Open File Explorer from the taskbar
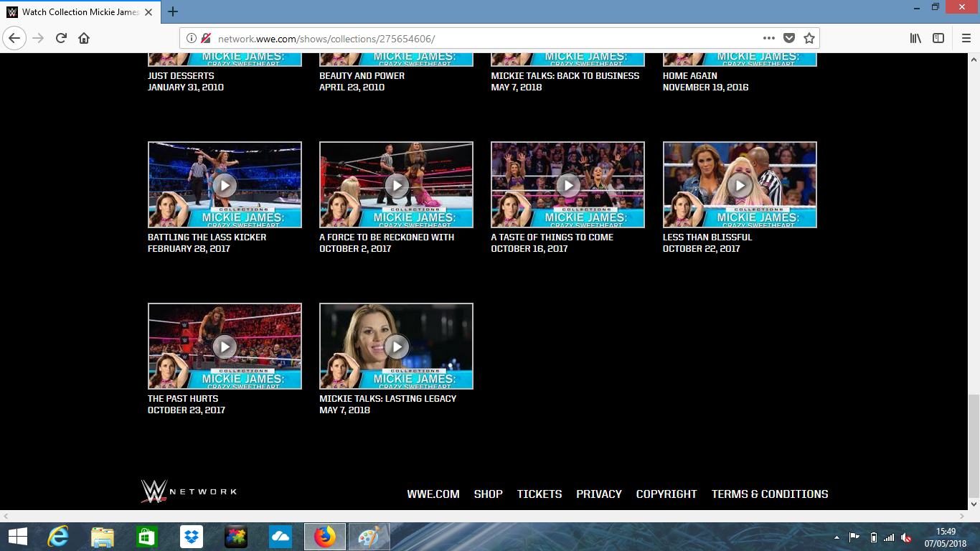 (x=103, y=536)
